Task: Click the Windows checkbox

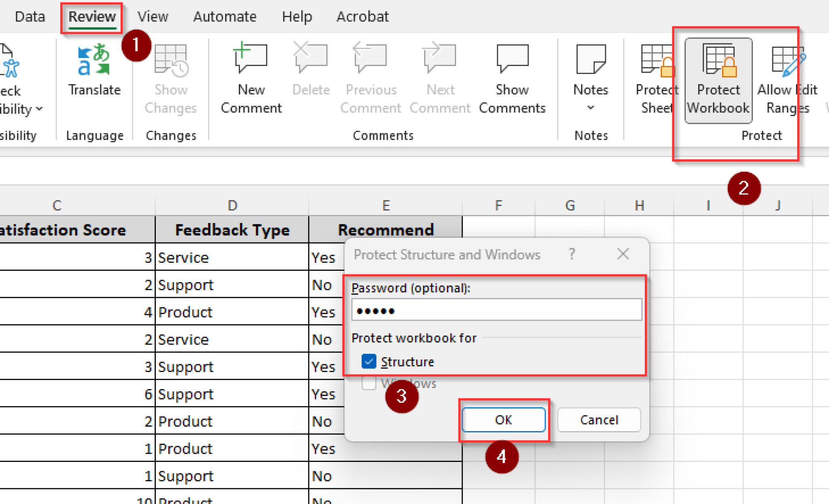Action: (x=369, y=383)
